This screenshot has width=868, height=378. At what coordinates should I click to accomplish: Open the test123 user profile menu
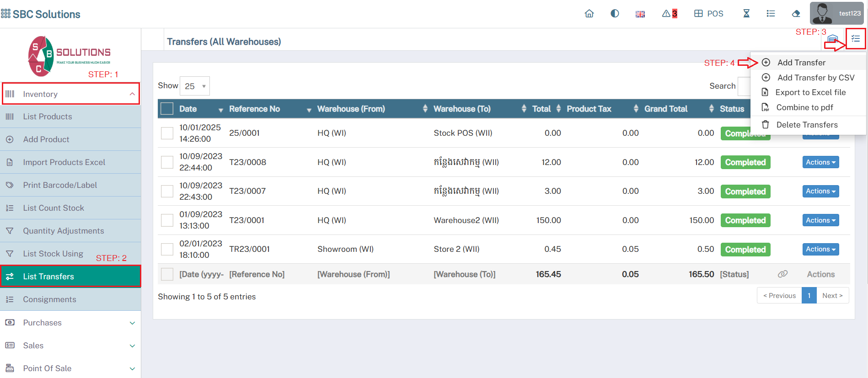pyautogui.click(x=836, y=13)
